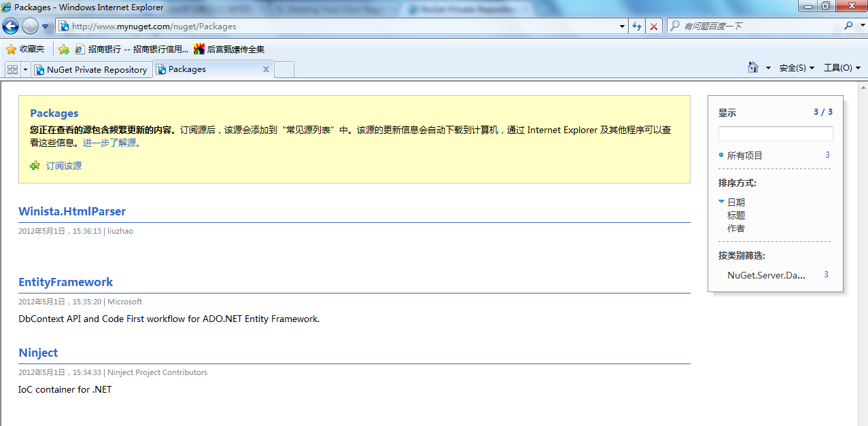This screenshot has width=868, height=426.
Task: Open the Ninject package link
Action: point(38,353)
